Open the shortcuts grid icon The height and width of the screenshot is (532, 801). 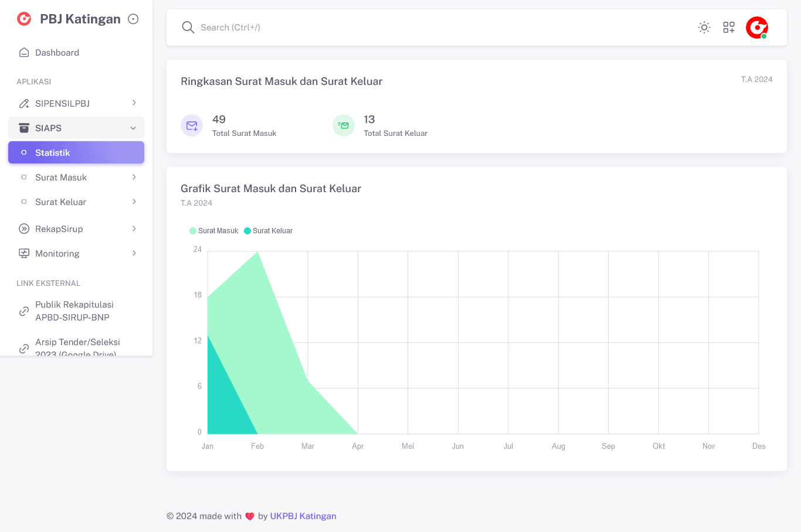[x=729, y=28]
